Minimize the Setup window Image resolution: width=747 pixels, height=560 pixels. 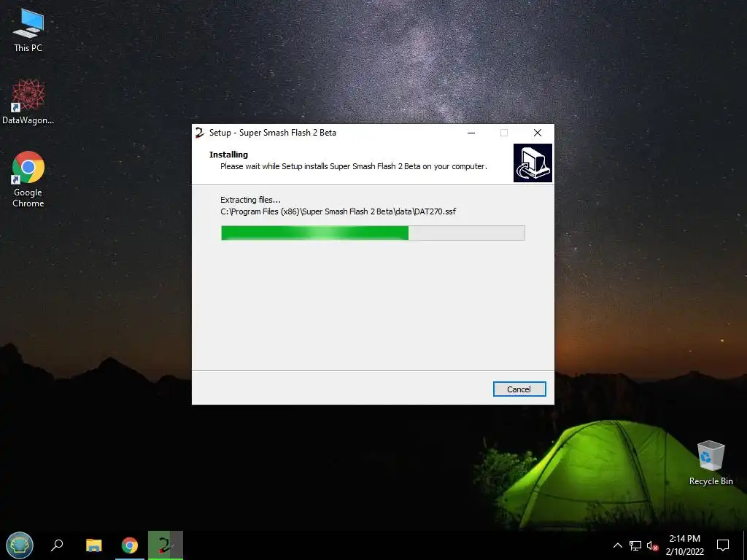pyautogui.click(x=471, y=133)
